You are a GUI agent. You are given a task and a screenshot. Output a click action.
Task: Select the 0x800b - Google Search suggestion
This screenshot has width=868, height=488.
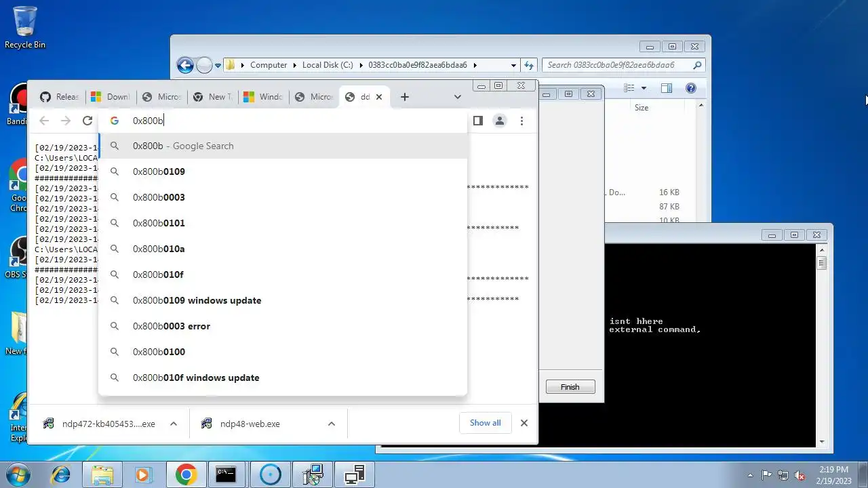(283, 146)
